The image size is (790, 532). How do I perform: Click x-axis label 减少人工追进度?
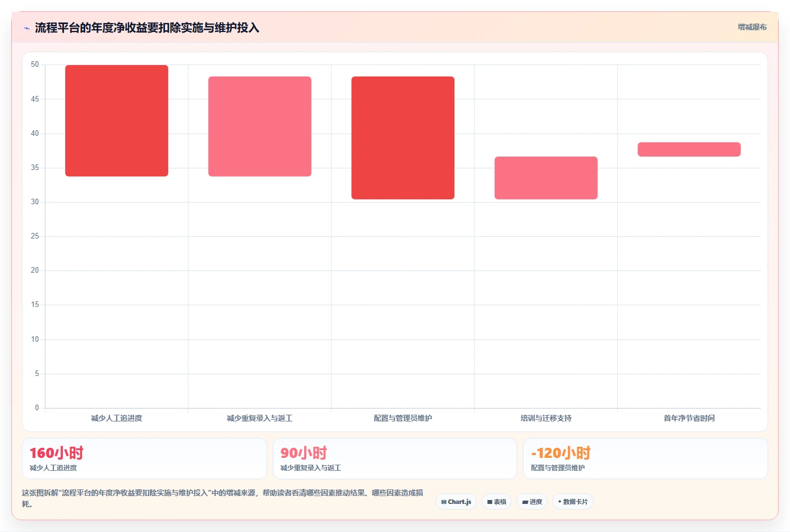(x=117, y=418)
